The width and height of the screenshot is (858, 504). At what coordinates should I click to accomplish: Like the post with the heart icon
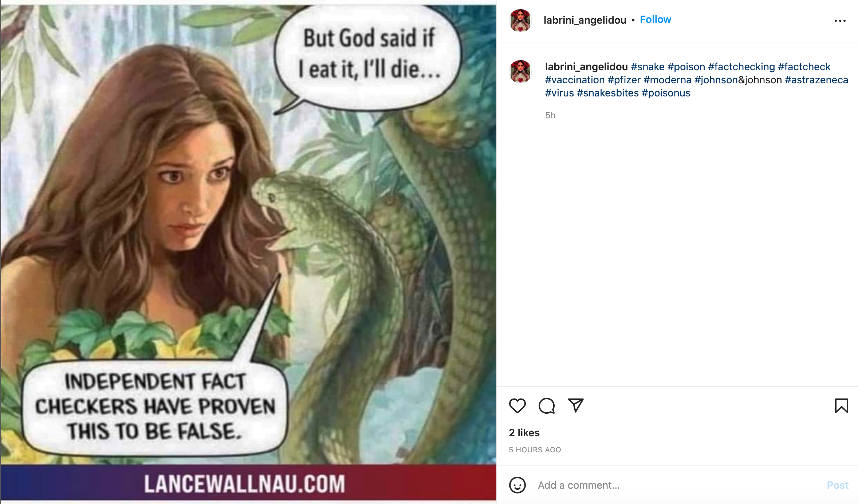[517, 406]
